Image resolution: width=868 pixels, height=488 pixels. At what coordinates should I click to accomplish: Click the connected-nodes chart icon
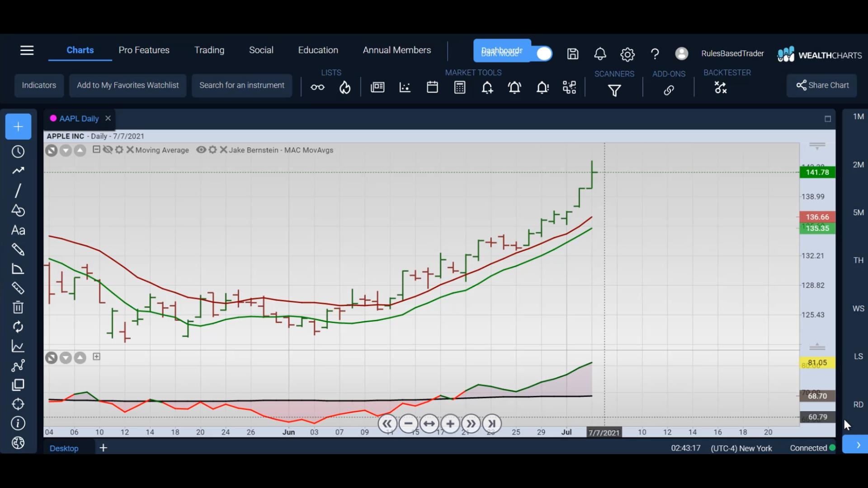pyautogui.click(x=18, y=366)
